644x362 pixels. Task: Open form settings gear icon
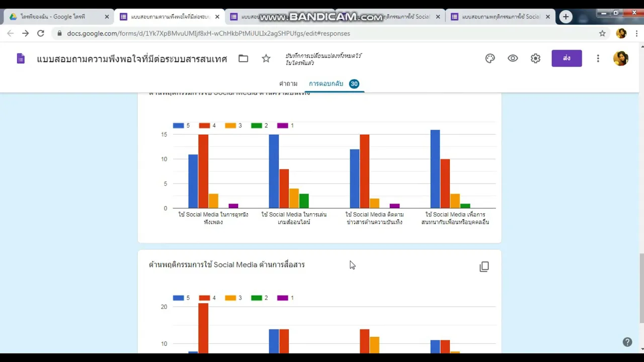535,58
